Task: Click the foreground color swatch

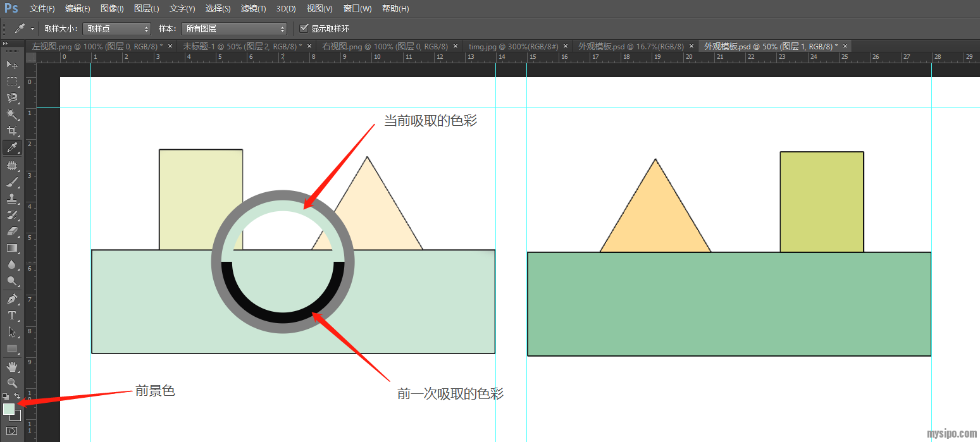Action: [9, 409]
